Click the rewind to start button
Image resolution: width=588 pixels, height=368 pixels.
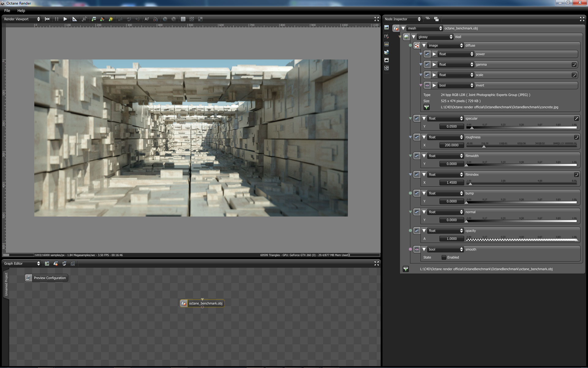(47, 19)
